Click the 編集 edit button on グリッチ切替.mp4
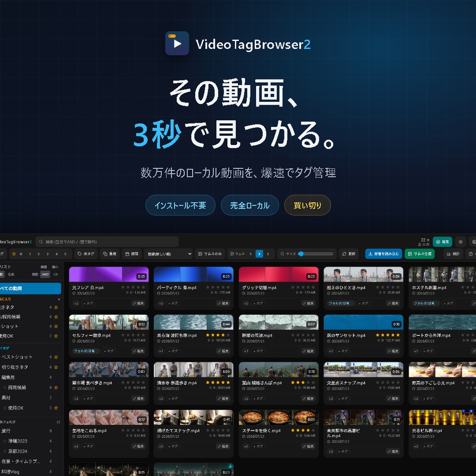This screenshot has height=476, width=476. 308,303
